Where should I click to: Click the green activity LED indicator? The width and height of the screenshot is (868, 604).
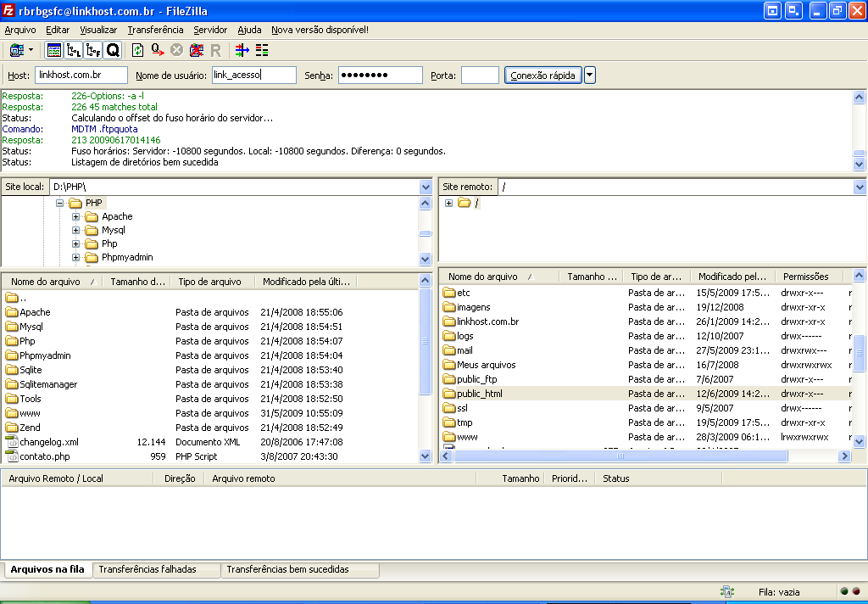pyautogui.click(x=844, y=591)
